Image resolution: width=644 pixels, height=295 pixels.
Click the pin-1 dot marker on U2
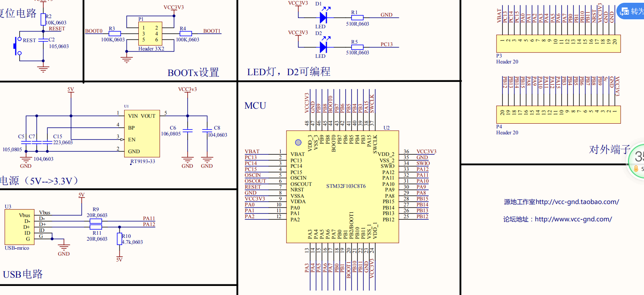[x=298, y=143]
